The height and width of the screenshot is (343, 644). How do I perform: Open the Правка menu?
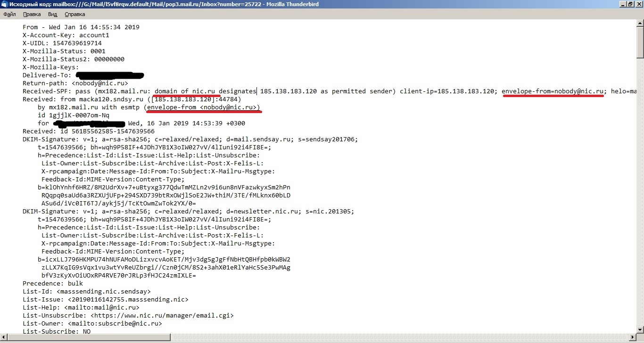pos(32,15)
